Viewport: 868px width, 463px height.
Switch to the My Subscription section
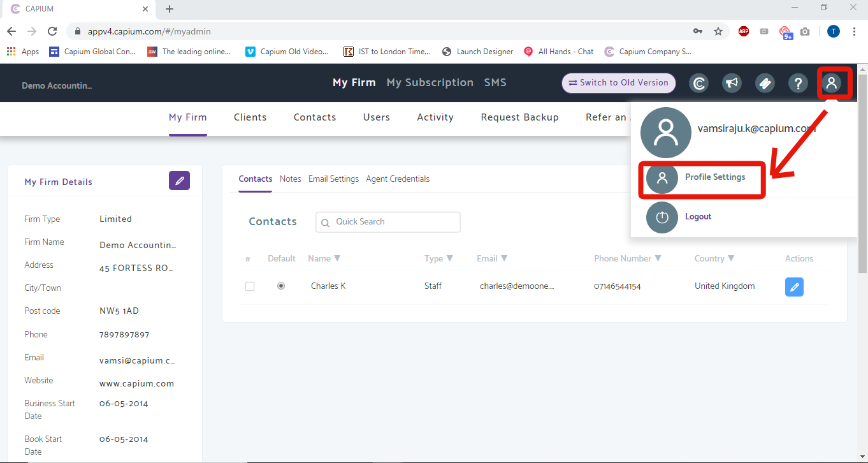(x=430, y=82)
